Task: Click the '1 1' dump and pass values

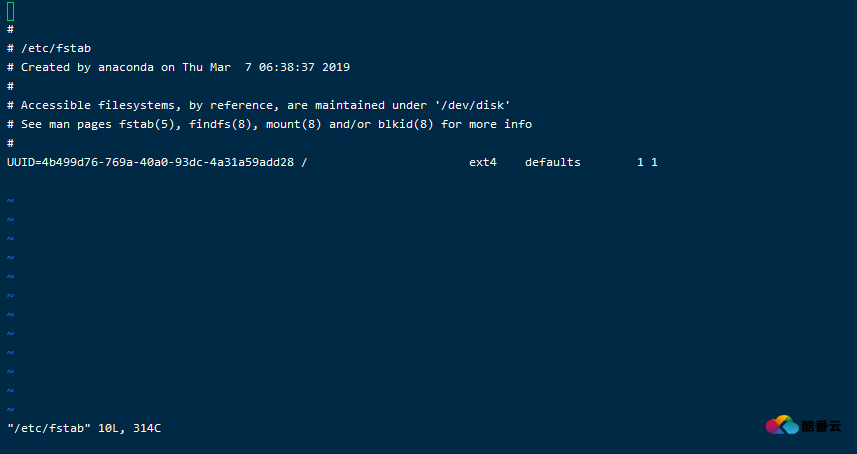Action: click(x=647, y=162)
